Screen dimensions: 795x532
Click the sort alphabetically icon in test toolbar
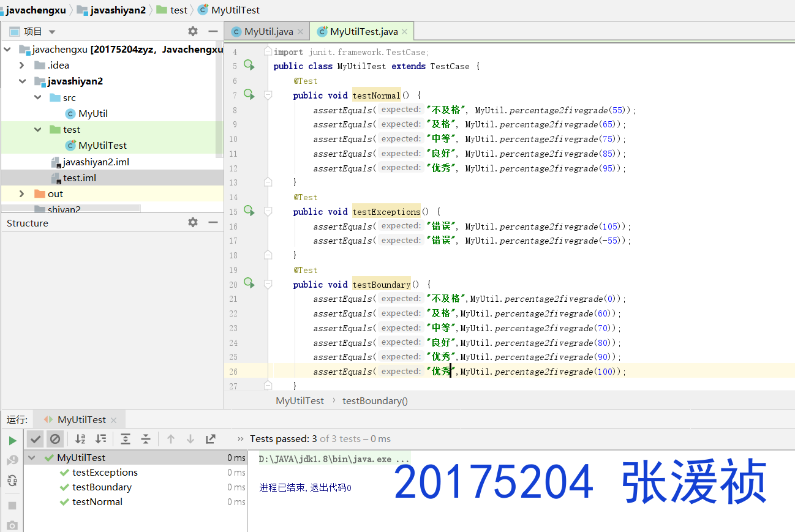[80, 439]
